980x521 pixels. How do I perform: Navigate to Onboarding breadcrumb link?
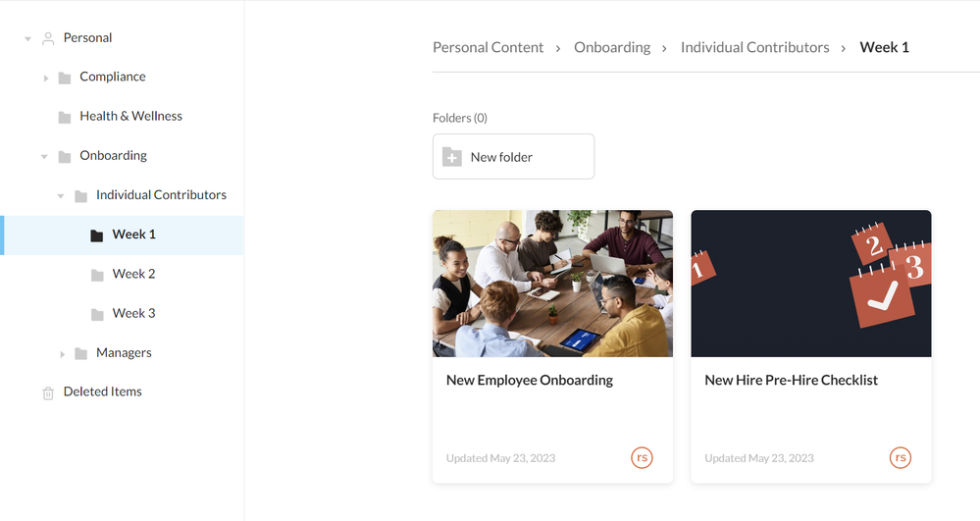click(x=612, y=47)
